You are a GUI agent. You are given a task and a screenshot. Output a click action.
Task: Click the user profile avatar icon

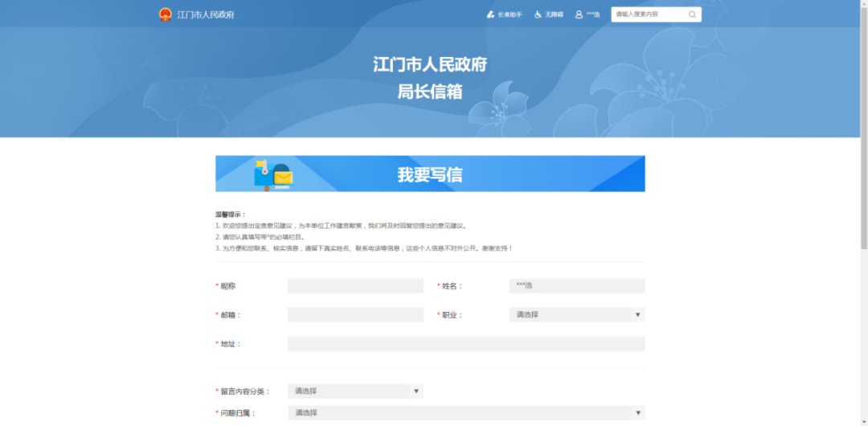click(579, 14)
